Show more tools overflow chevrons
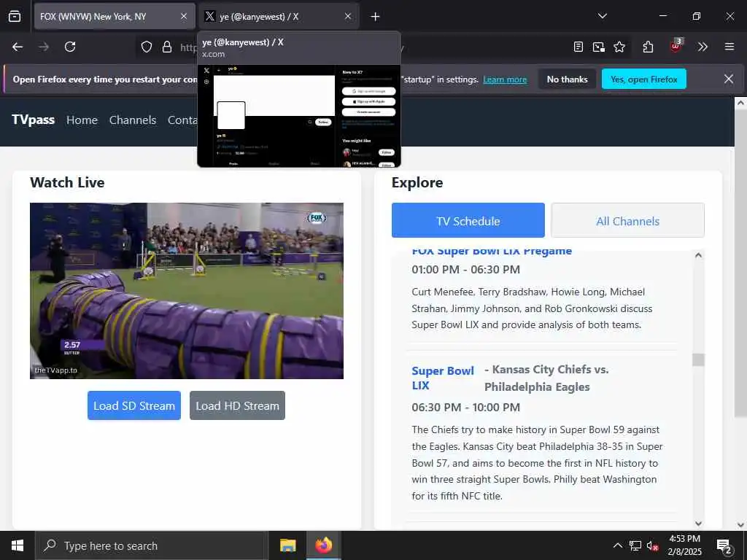 click(703, 47)
